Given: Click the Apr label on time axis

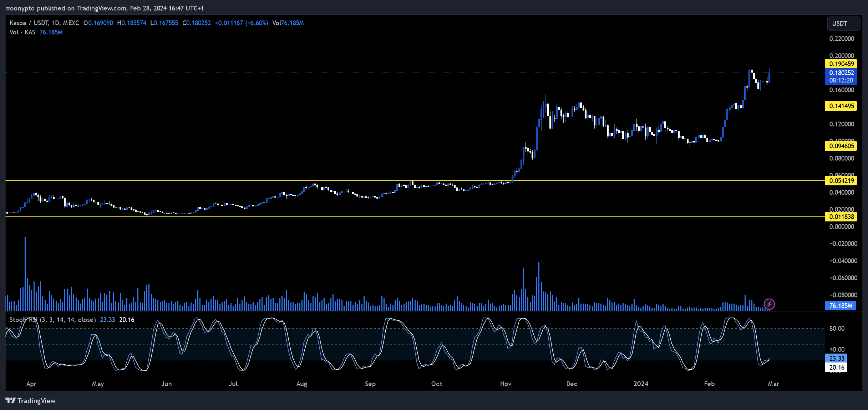Looking at the screenshot, I should [x=31, y=384].
